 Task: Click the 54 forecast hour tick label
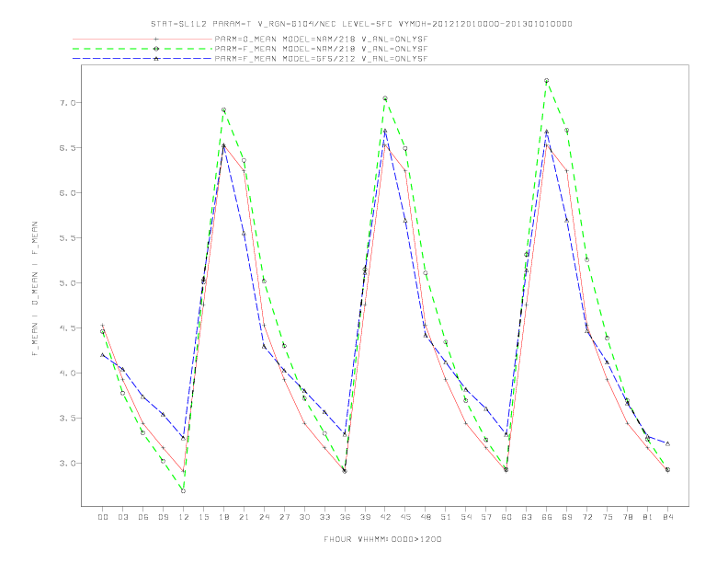click(466, 517)
